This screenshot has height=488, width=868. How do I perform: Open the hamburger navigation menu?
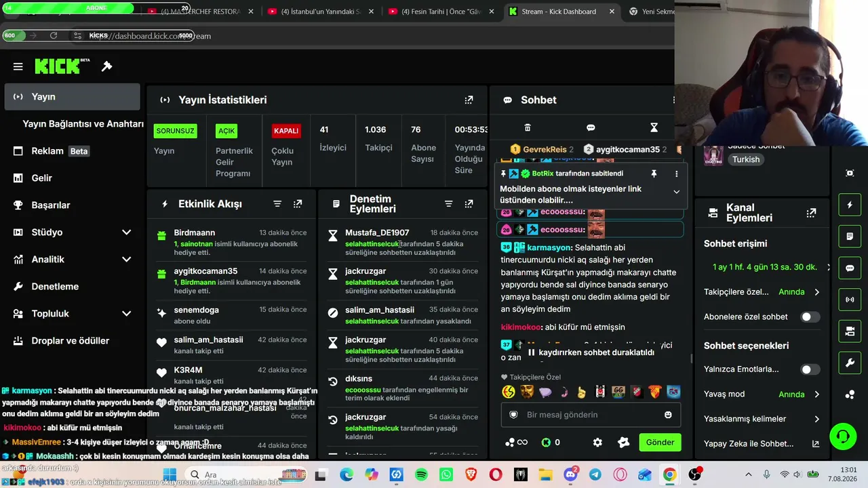(18, 66)
